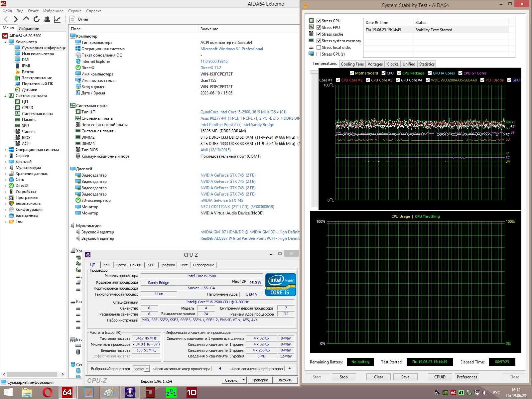This screenshot has width=532, height=399.
Task: Click the NVIDIA icon in system tray
Action: 445,393
